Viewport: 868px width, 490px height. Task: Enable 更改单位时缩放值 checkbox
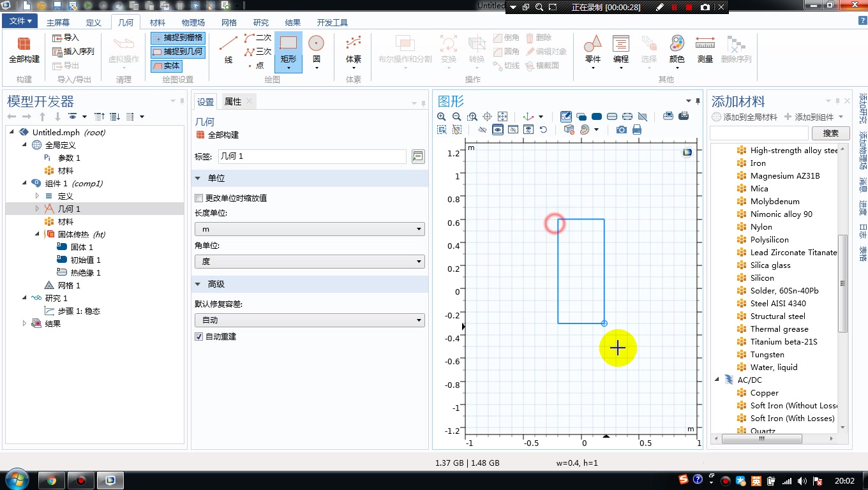[198, 198]
